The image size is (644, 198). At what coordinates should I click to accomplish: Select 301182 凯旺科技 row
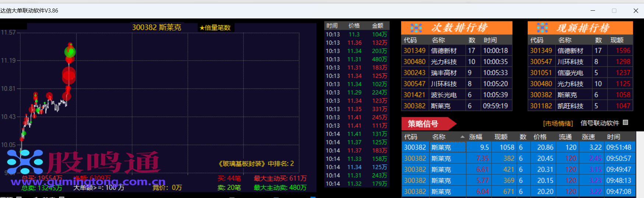tap(580, 106)
